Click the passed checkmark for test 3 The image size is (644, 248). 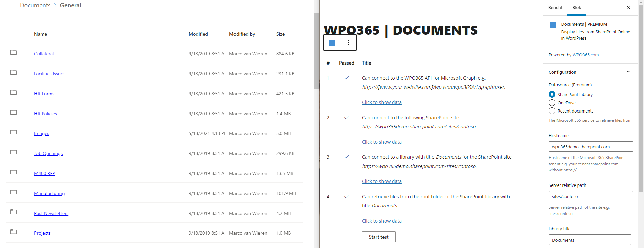tap(347, 157)
